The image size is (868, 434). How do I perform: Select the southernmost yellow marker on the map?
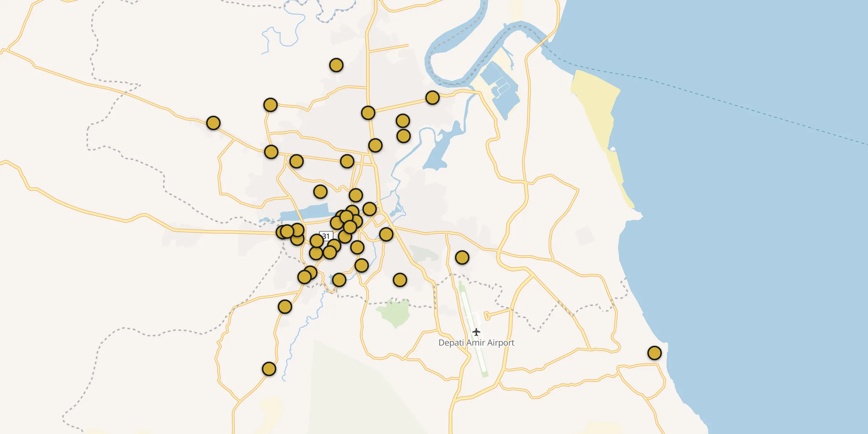pos(269,369)
